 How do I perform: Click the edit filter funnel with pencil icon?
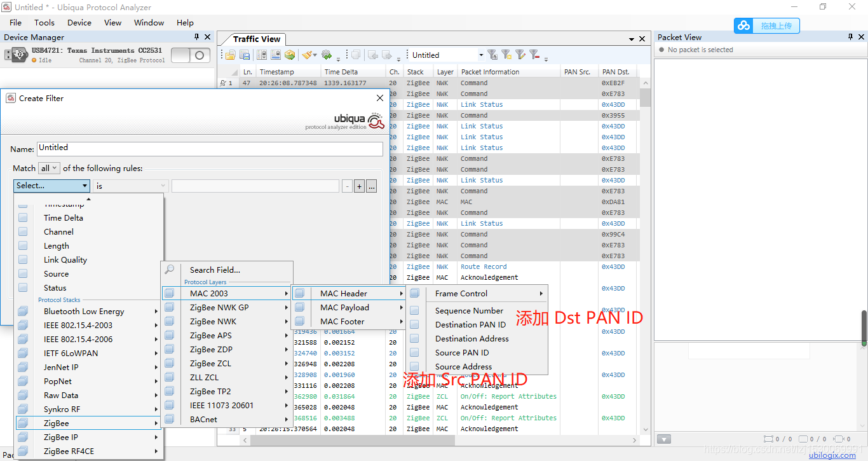coord(520,55)
